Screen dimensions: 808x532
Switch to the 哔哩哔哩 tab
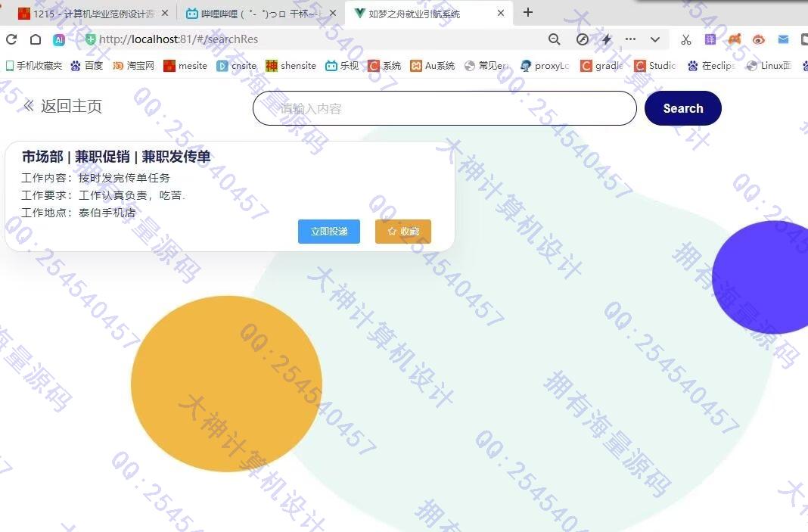point(256,14)
